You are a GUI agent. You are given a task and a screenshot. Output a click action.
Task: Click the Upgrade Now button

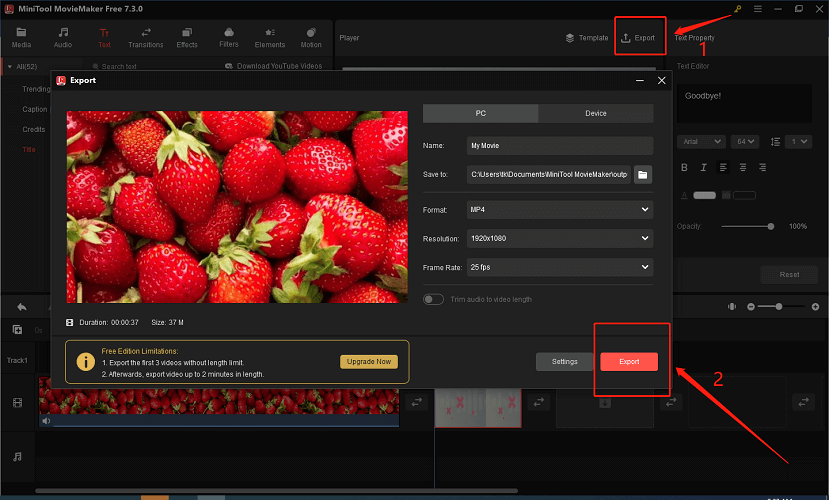[x=369, y=362]
